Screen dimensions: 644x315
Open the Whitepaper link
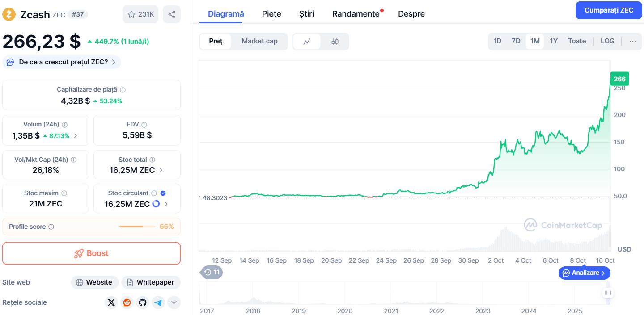(x=151, y=282)
